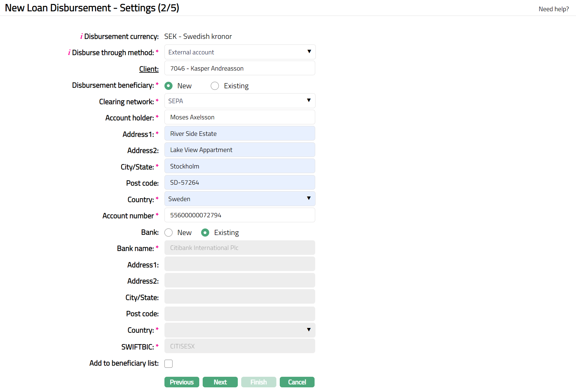Viewport: 576px width, 392px height.
Task: Click the Account holder input field
Action: [x=240, y=117]
